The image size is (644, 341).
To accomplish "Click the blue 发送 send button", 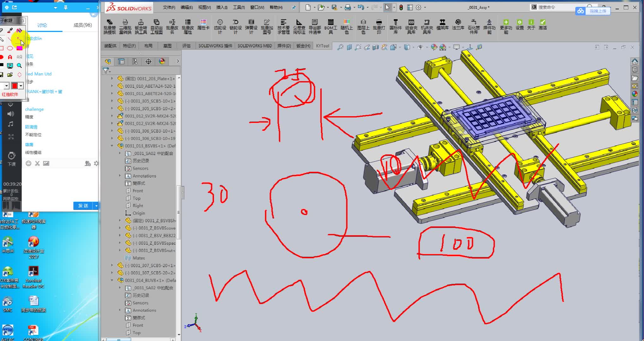I will tap(83, 206).
